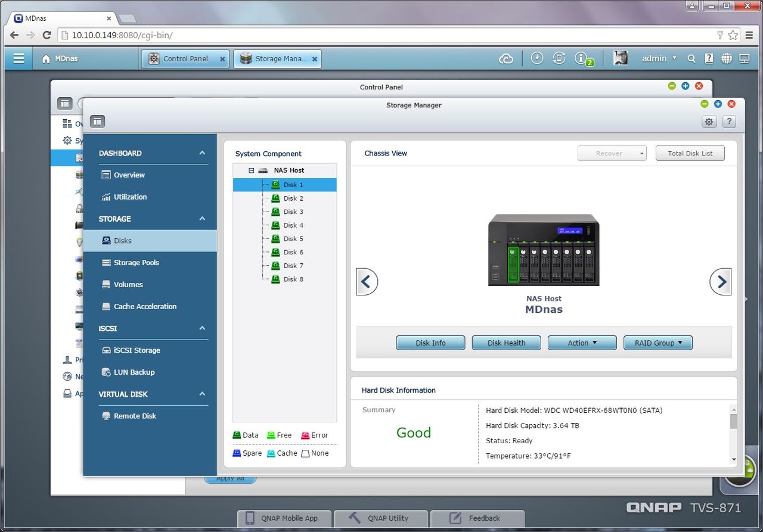Image resolution: width=763 pixels, height=532 pixels.
Task: Open Storage Manager help button
Action: click(x=729, y=122)
